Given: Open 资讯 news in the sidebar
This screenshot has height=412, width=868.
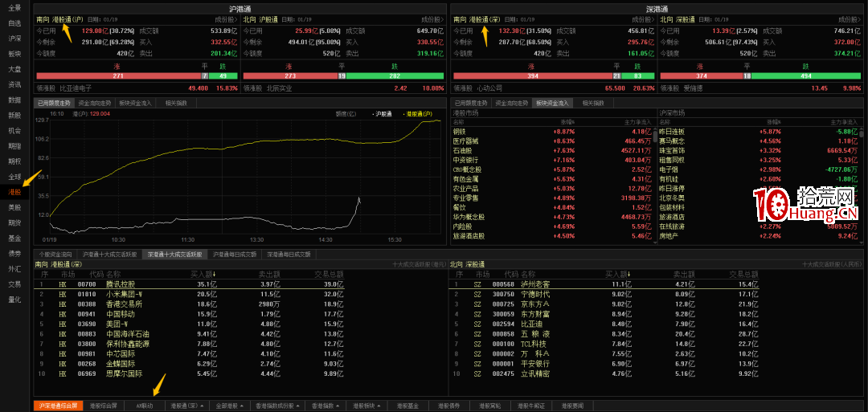Looking at the screenshot, I should pyautogui.click(x=14, y=84).
